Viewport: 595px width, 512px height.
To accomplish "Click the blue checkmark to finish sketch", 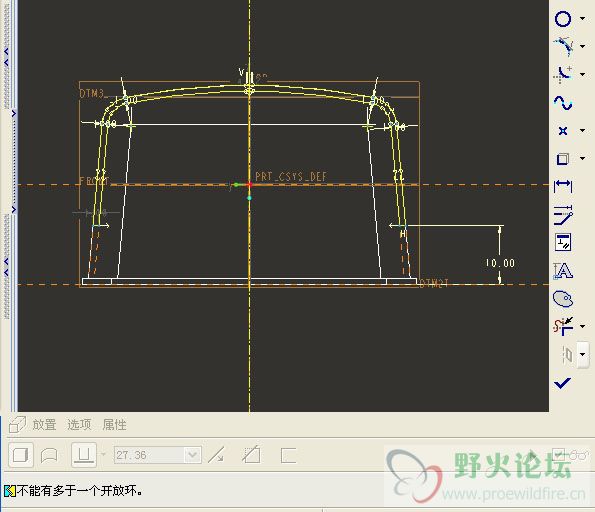I will pyautogui.click(x=562, y=383).
